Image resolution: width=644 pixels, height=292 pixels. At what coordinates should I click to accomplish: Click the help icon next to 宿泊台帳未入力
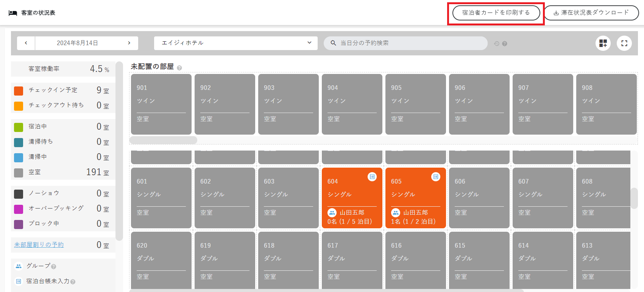tap(73, 282)
